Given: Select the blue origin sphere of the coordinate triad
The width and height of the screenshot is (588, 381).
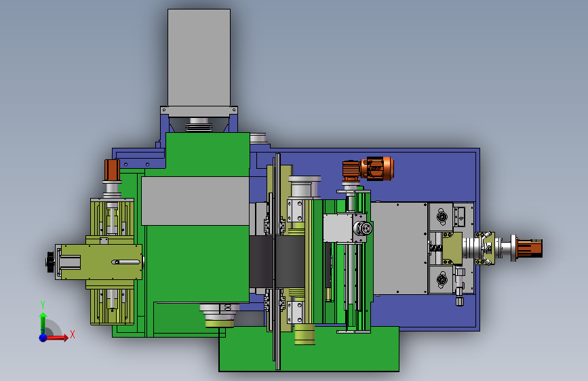Looking at the screenshot, I should [x=43, y=338].
